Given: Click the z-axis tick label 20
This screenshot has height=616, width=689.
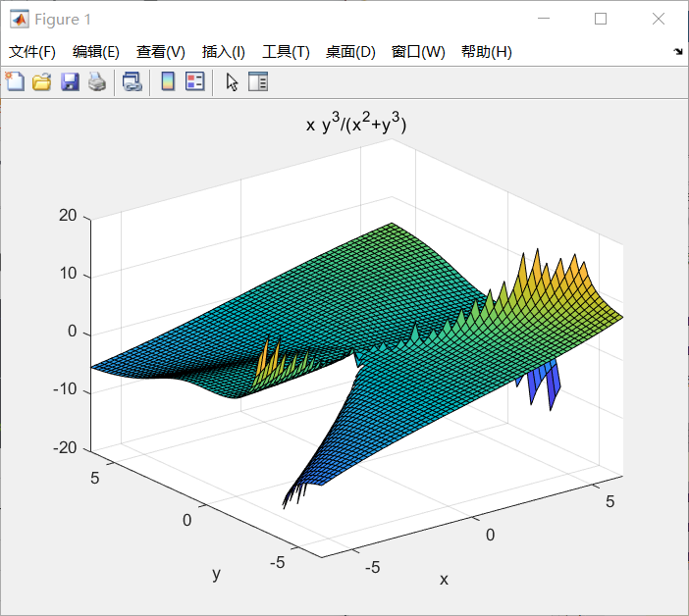Looking at the screenshot, I should point(68,215).
